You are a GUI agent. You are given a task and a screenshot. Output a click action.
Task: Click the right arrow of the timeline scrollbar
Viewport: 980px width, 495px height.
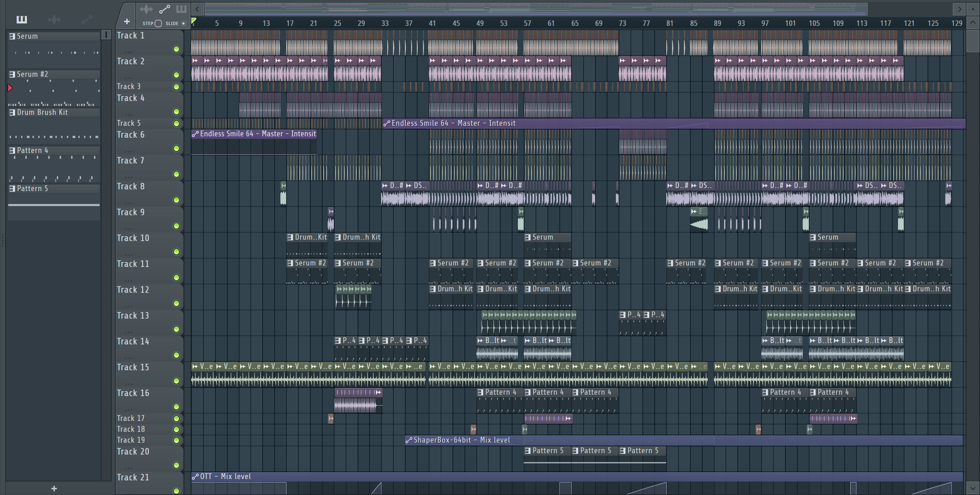(959, 9)
